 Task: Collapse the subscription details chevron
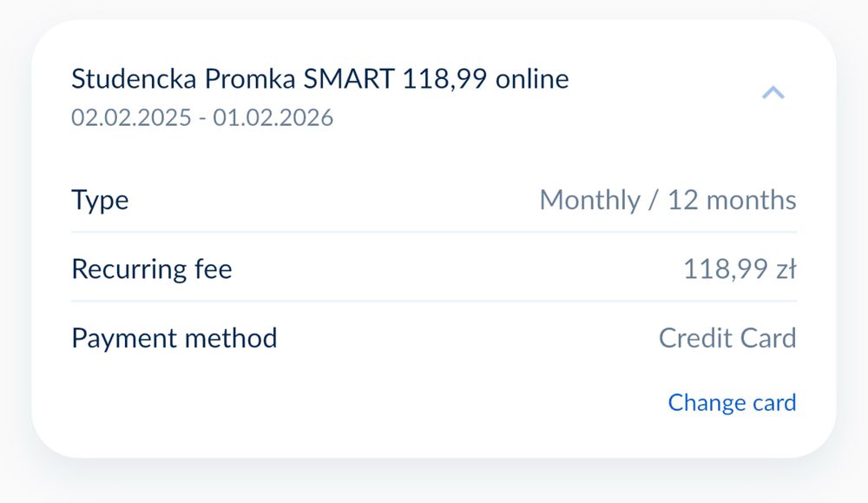pos(773,92)
